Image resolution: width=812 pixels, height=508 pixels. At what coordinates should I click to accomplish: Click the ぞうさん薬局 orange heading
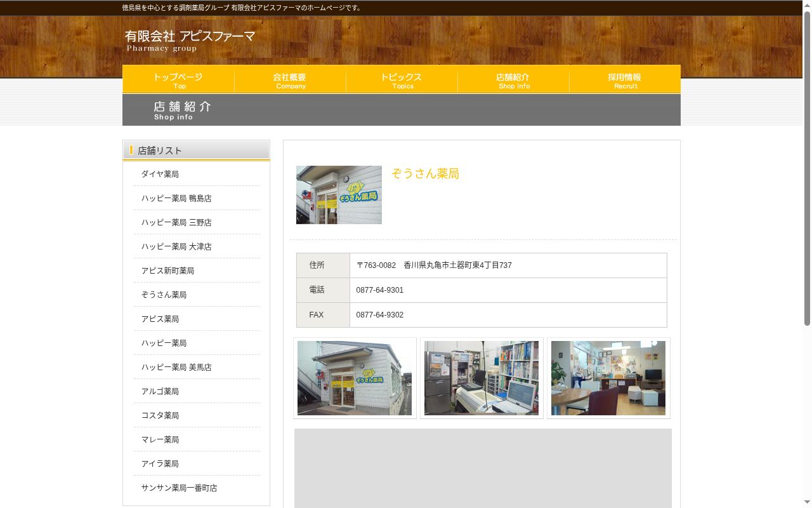(425, 173)
